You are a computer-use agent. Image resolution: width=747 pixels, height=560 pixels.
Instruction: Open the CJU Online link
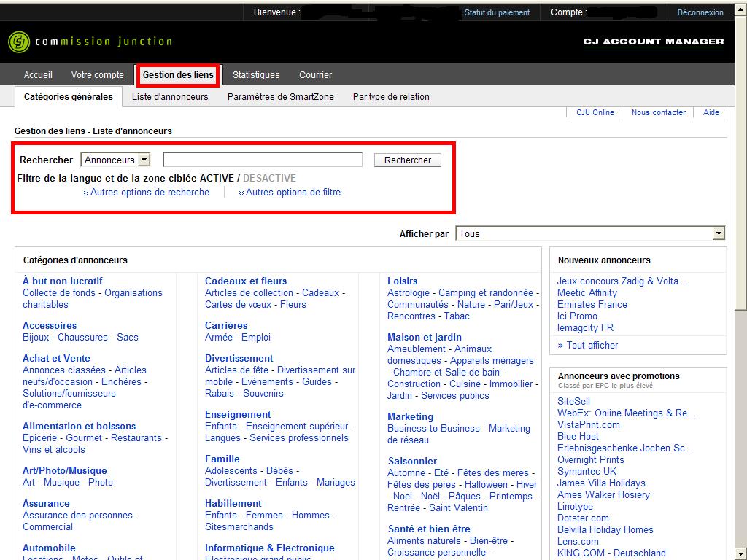(x=595, y=112)
